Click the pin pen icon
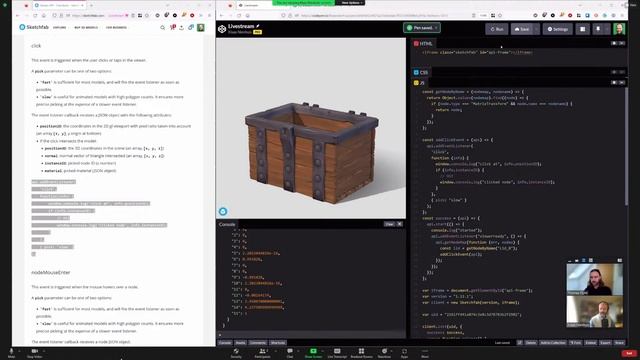The height and width of the screenshot is (360, 640). coord(598,29)
